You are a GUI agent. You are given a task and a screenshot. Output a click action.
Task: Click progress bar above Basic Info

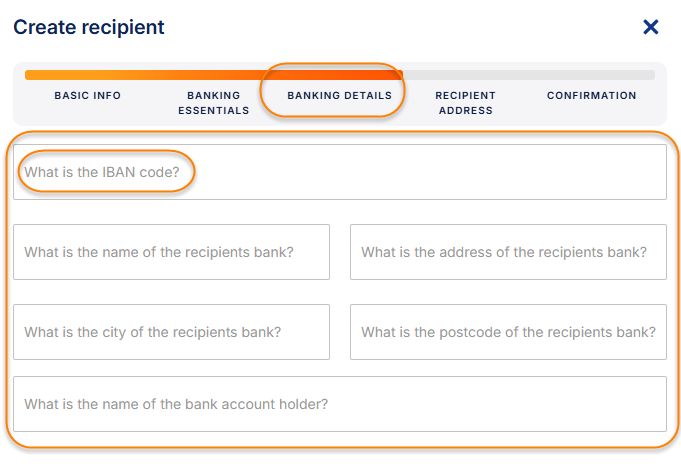(88, 75)
